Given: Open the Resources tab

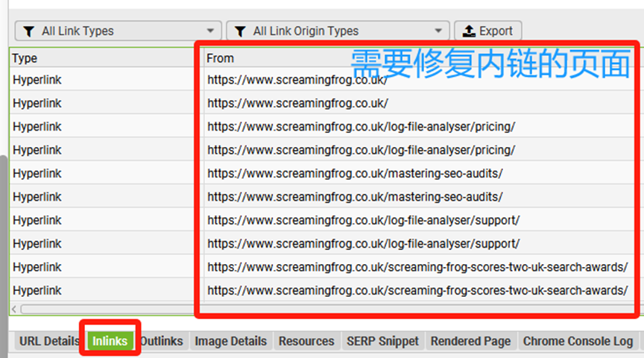Looking at the screenshot, I should [306, 341].
